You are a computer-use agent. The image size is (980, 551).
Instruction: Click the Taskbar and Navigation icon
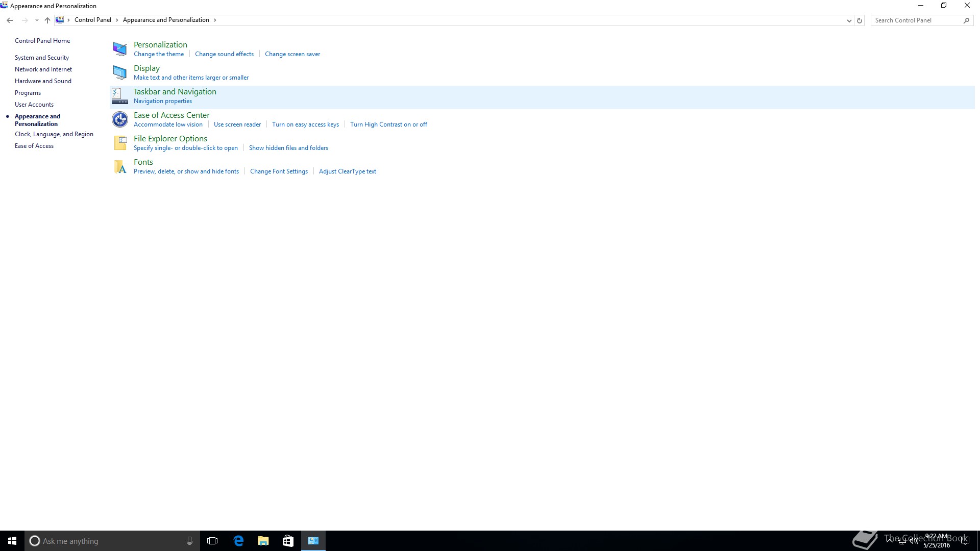[x=120, y=96]
